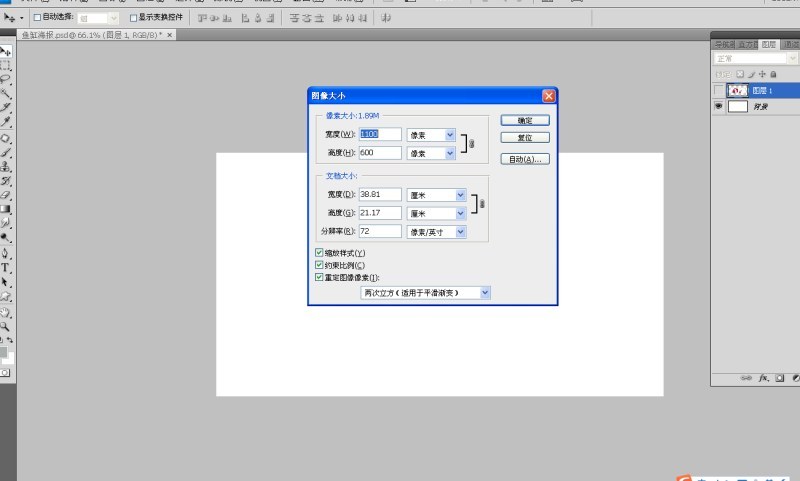Select the Magic Wand tool
The width and height of the screenshot is (800, 481).
coord(6,93)
